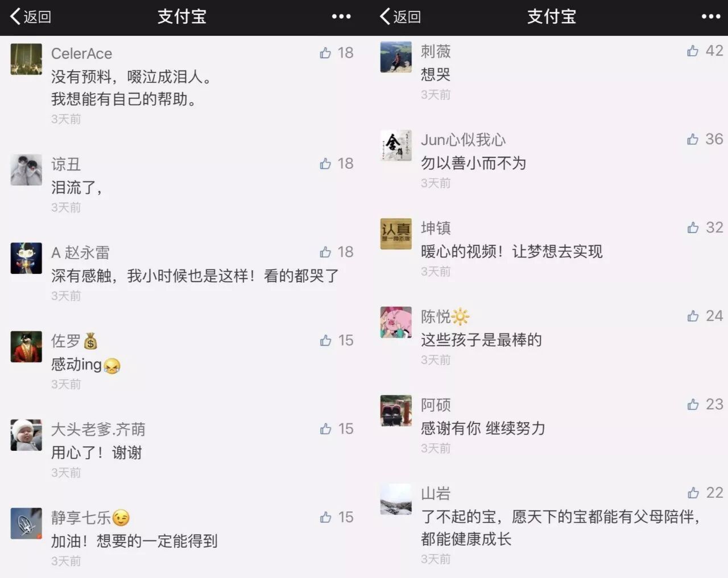
Task: Tap thumbs-up on 谅丑's comment
Action: [325, 164]
